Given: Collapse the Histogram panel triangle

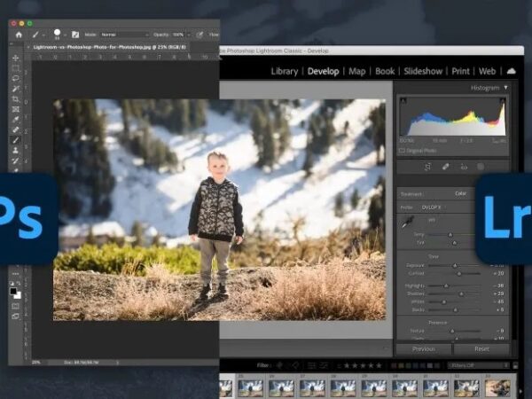Looking at the screenshot, I should pyautogui.click(x=506, y=88).
